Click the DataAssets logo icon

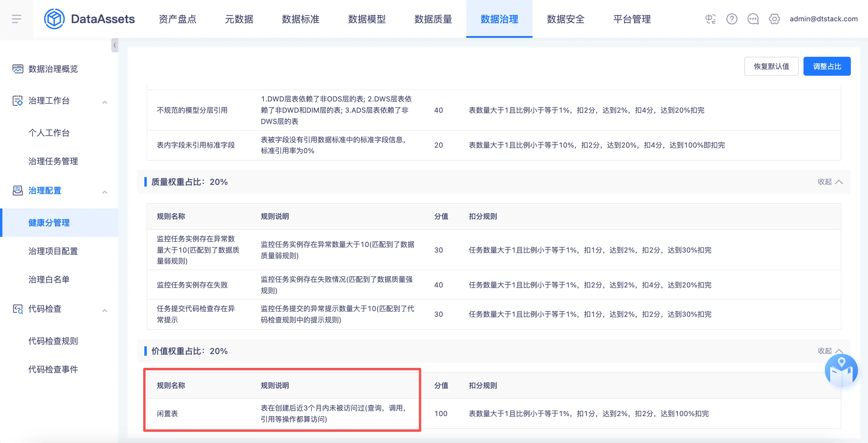(x=54, y=19)
